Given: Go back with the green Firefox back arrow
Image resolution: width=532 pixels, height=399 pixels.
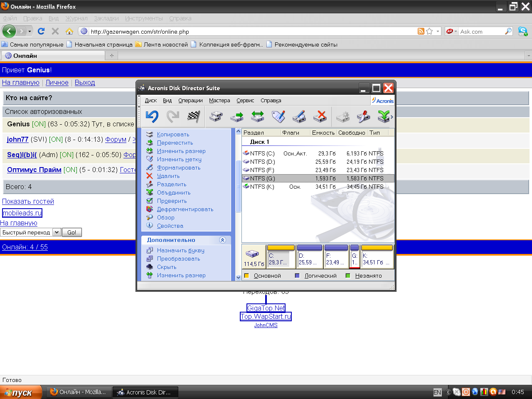Looking at the screenshot, I should click(9, 31).
